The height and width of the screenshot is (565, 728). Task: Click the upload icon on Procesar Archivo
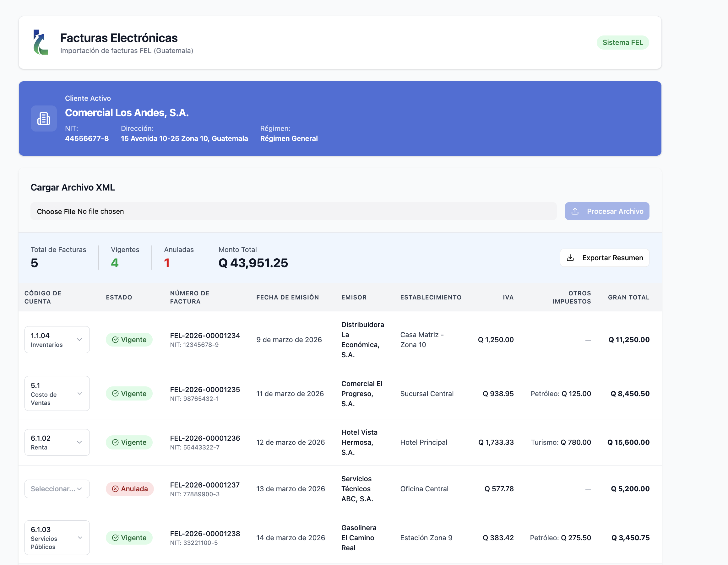click(575, 211)
